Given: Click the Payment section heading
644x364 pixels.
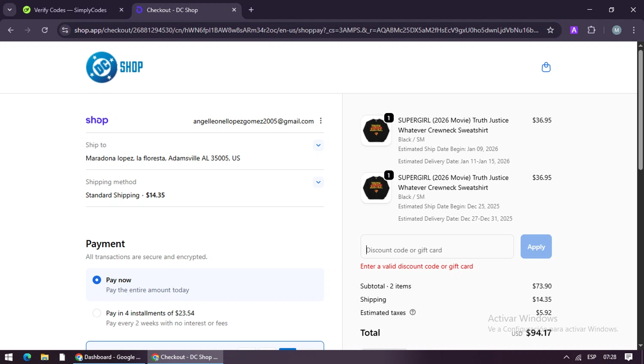Looking at the screenshot, I should click(105, 244).
